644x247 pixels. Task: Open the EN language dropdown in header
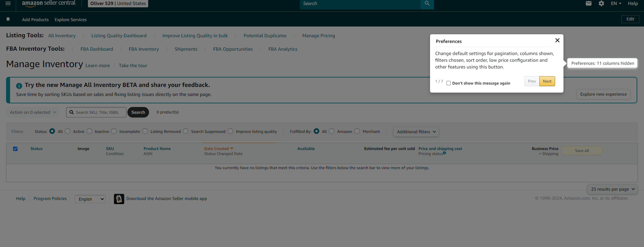coord(616,3)
